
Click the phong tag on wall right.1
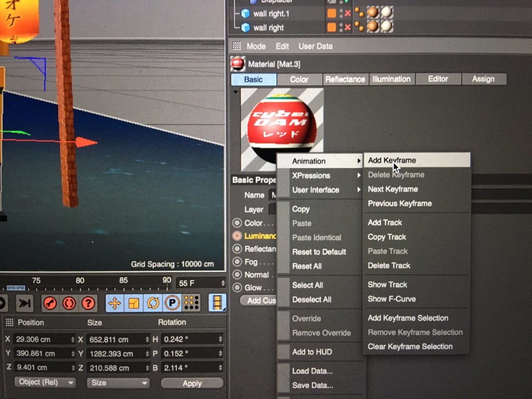[360, 13]
